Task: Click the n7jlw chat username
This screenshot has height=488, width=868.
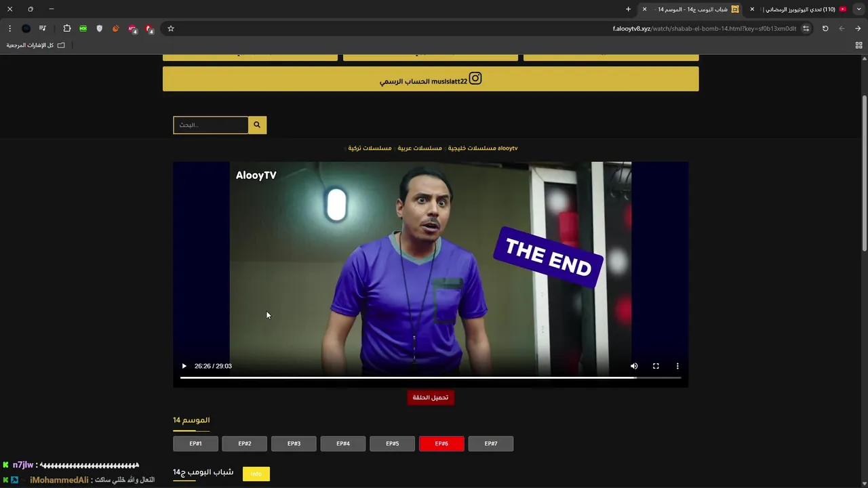Action: pos(23,465)
